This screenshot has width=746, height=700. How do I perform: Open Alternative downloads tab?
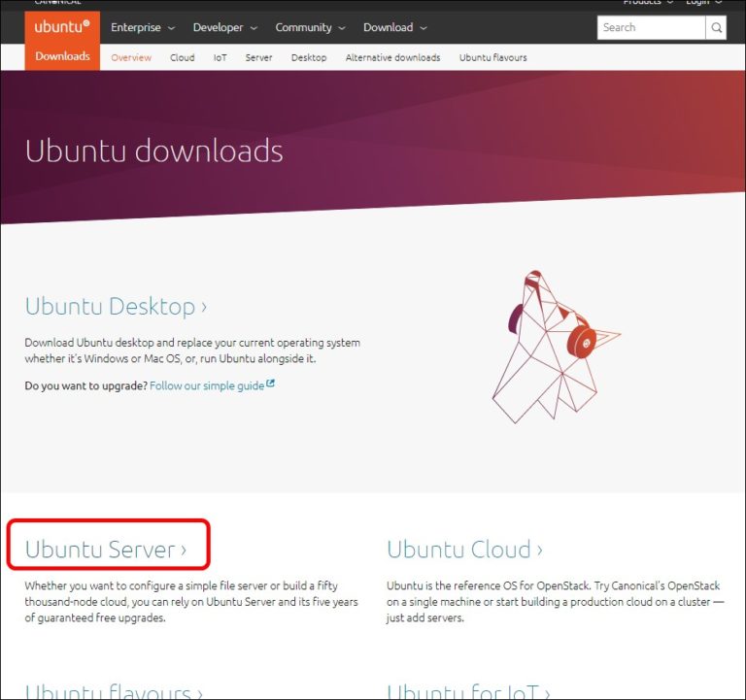tap(392, 58)
